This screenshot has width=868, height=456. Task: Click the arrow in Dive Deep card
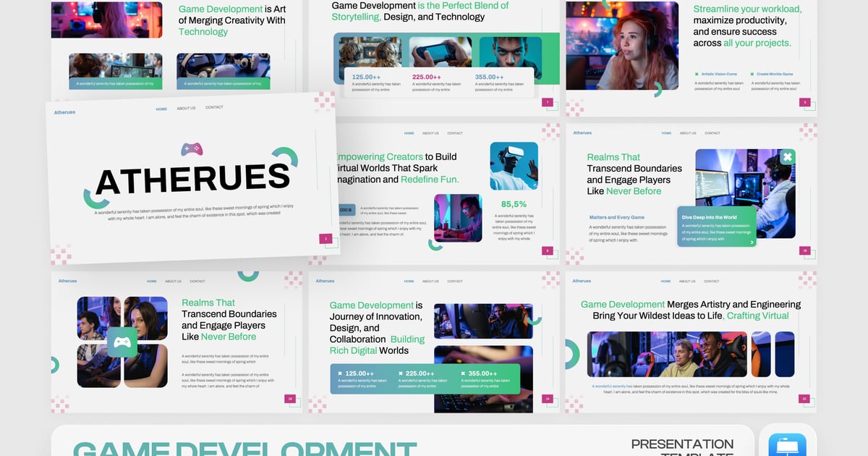coord(752,242)
